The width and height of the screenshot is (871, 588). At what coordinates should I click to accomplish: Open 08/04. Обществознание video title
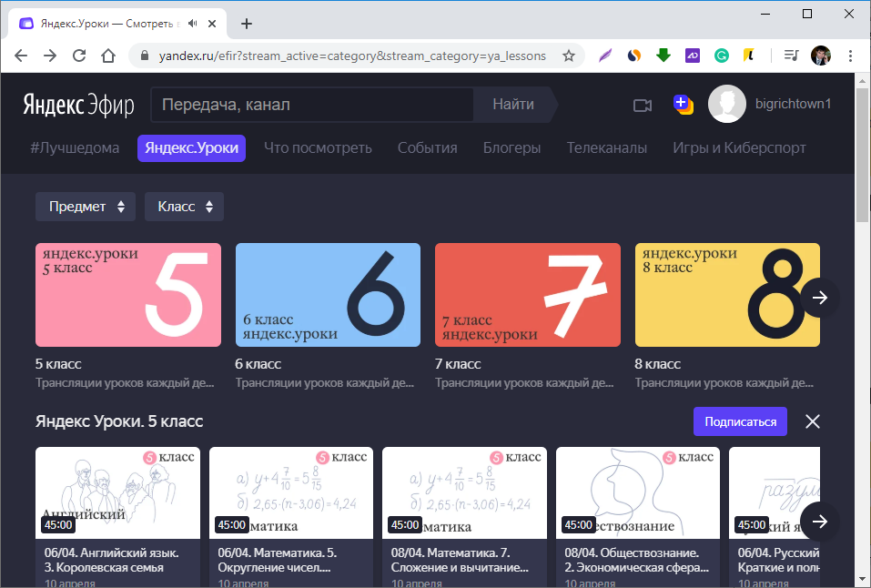[637, 560]
